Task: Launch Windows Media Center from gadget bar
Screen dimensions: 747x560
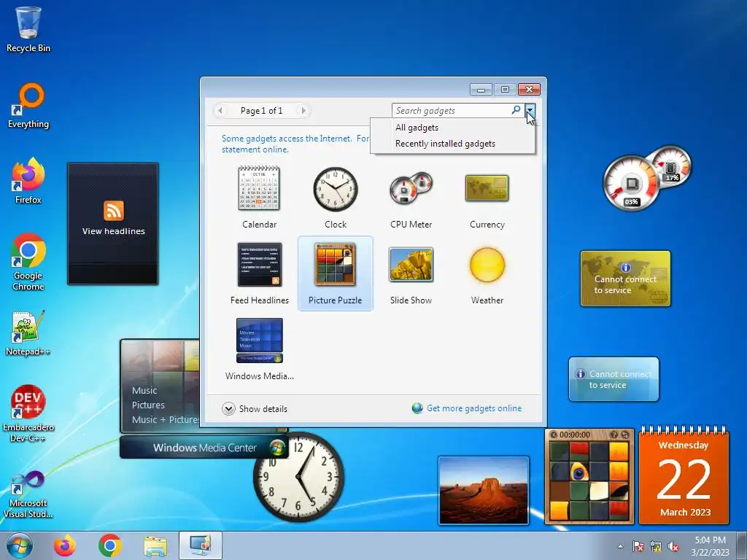Action: [204, 448]
